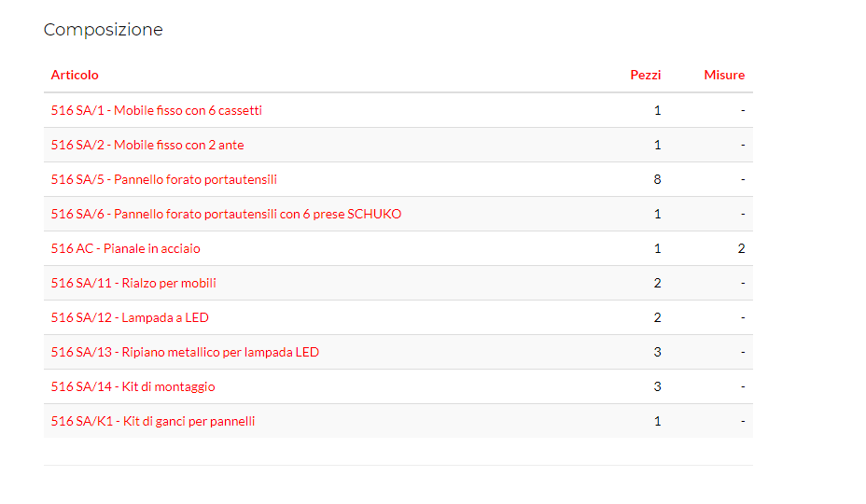Click the 516 SA/5 Pannello forato portautensili link
Screen dimensions: 866x504
click(x=163, y=179)
